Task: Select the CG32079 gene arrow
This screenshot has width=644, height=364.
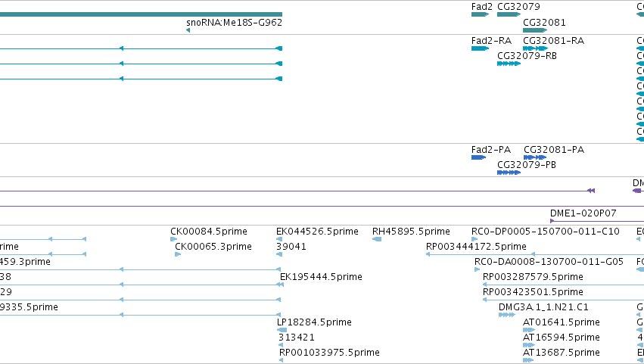Action: coord(509,14)
